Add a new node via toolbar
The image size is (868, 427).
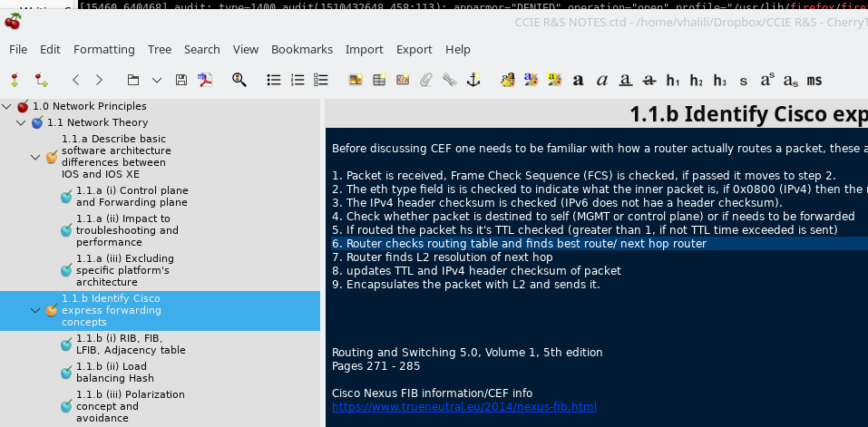pyautogui.click(x=15, y=80)
